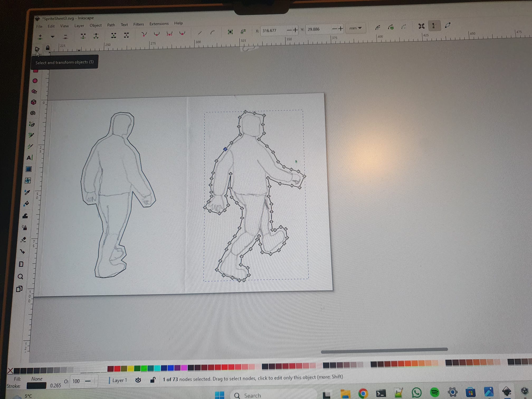
Task: Open the Path menu
Action: [111, 25]
